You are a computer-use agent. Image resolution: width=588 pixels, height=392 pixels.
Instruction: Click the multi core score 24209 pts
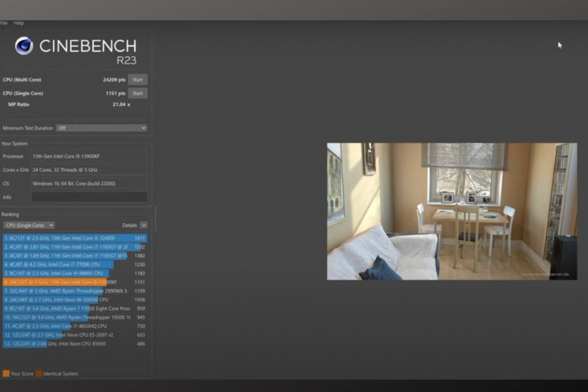tap(114, 80)
